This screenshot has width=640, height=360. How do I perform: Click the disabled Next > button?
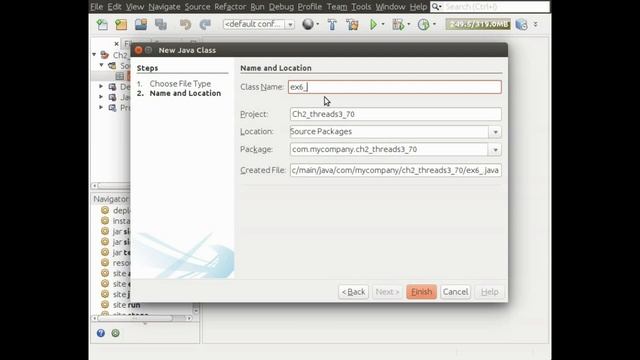[x=387, y=292]
